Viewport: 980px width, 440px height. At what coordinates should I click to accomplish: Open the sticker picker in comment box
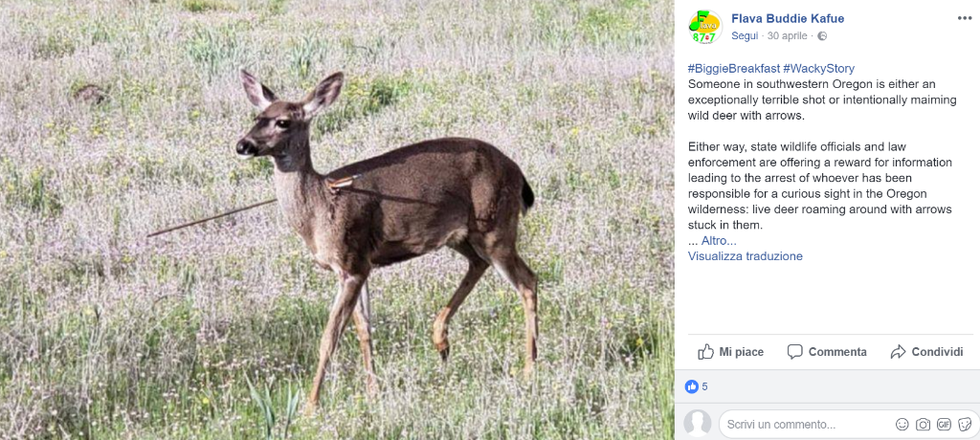tap(964, 424)
